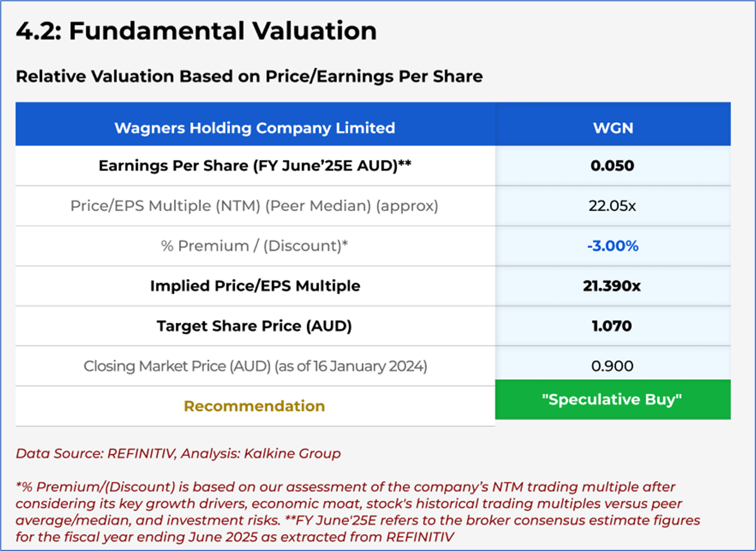Image resolution: width=756 pixels, height=551 pixels.
Task: Select the 0.900 closing price value
Action: tap(612, 366)
